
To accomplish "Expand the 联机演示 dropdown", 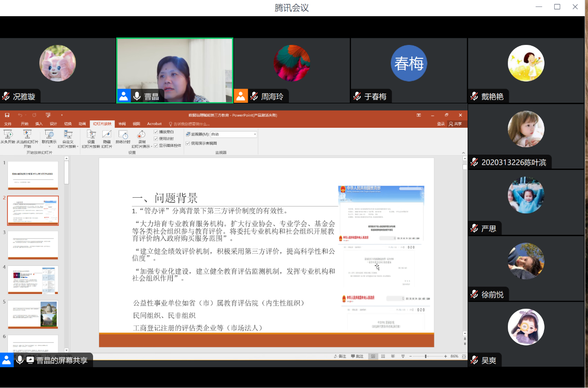I will [49, 146].
